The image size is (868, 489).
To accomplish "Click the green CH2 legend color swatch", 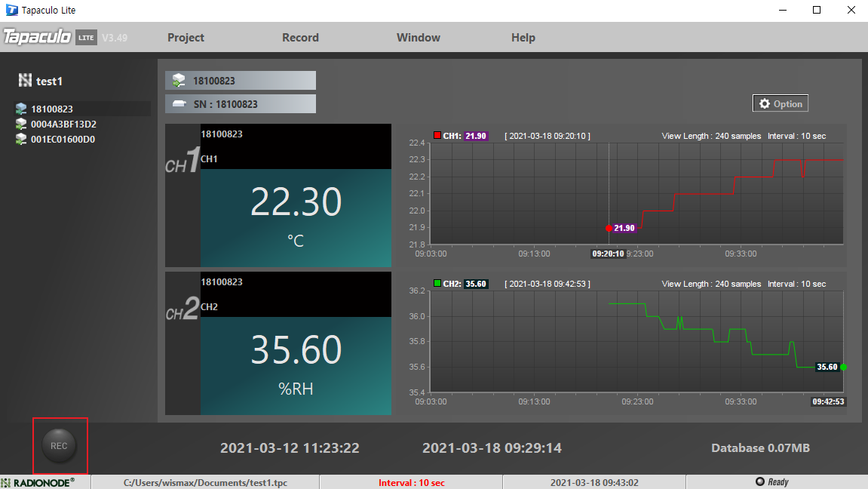I will pos(437,283).
